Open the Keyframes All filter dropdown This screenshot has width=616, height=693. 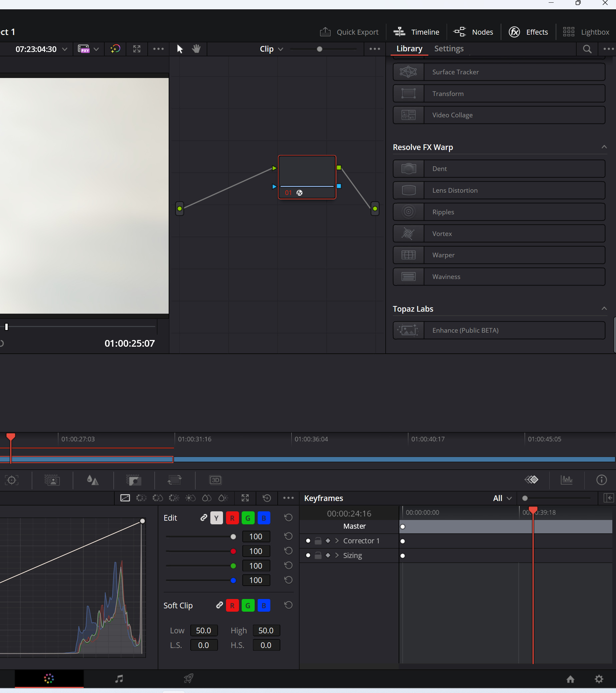point(502,498)
